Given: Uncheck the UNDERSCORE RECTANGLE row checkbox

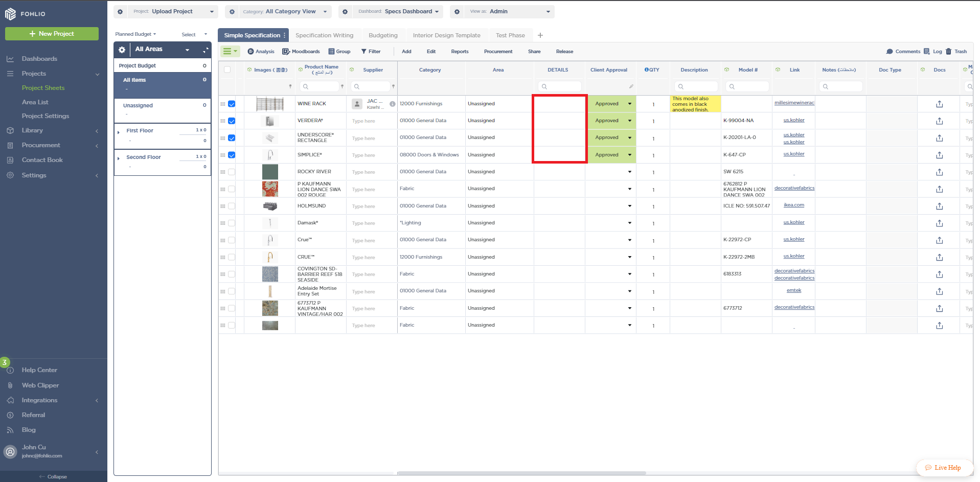Looking at the screenshot, I should [x=232, y=138].
